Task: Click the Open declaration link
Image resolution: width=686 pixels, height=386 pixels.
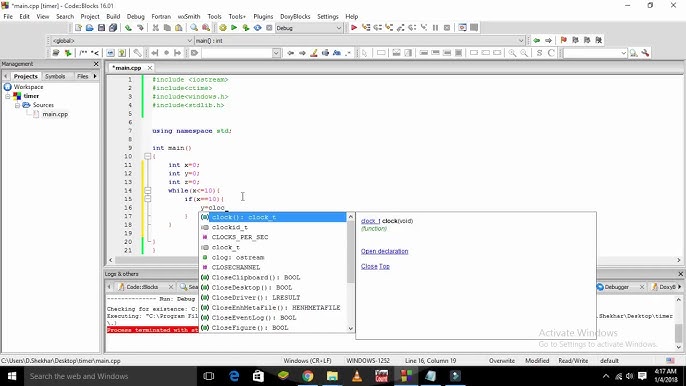Action: tap(385, 251)
